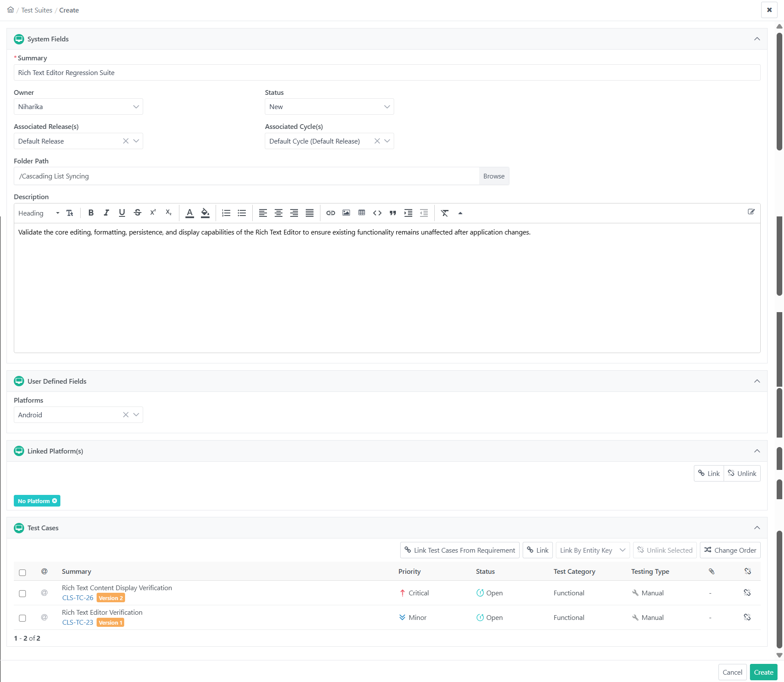Increase indent of the text

pyautogui.click(x=408, y=213)
